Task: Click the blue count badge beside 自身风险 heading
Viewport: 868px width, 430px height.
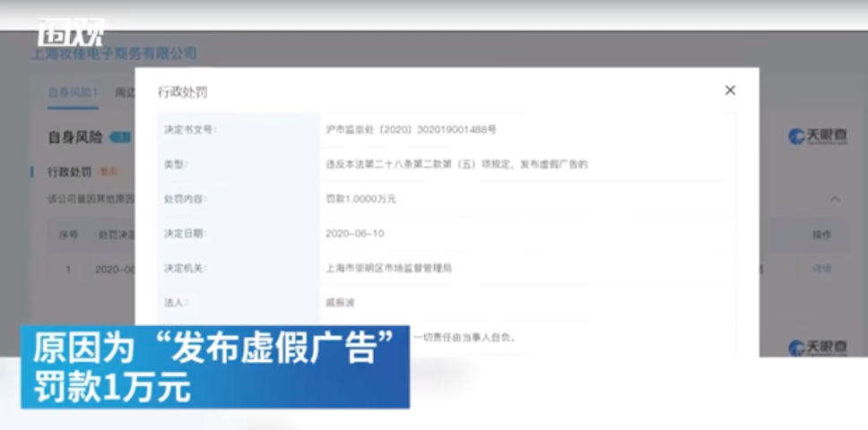Action: coord(120,138)
